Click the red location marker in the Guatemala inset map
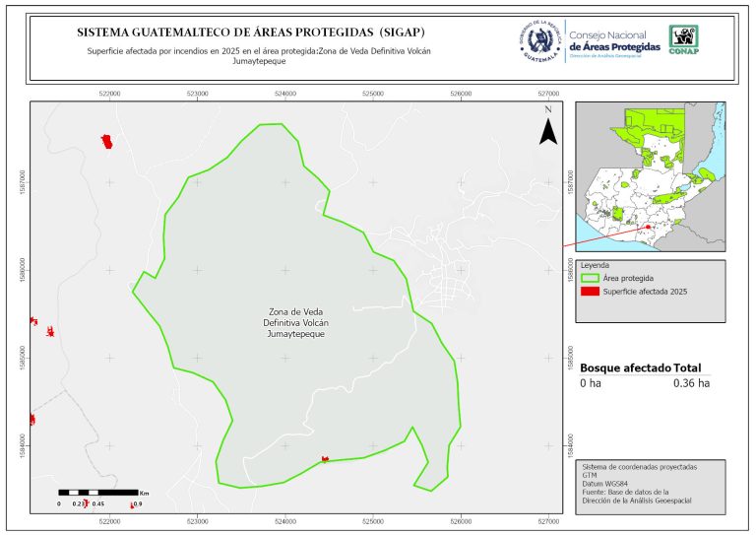 click(648, 228)
